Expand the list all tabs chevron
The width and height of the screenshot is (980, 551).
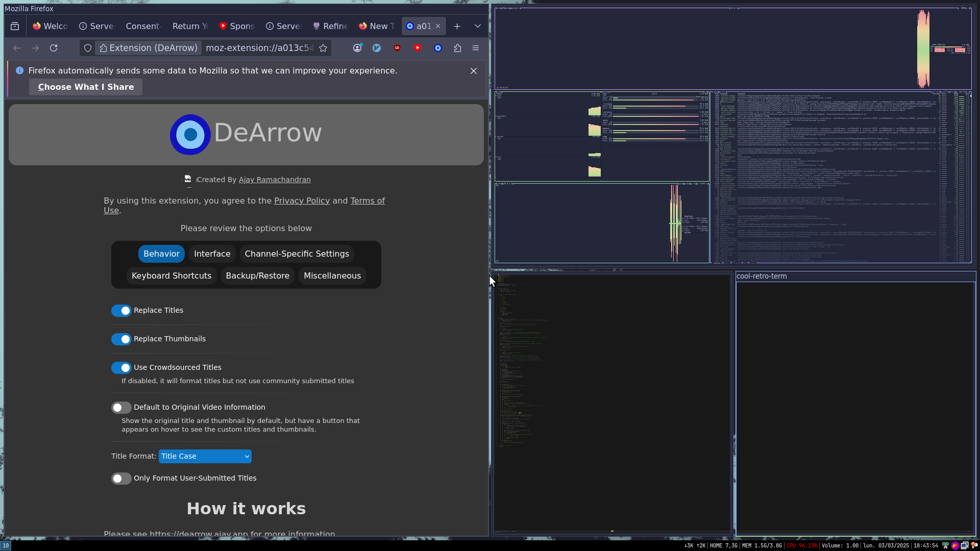tap(478, 26)
